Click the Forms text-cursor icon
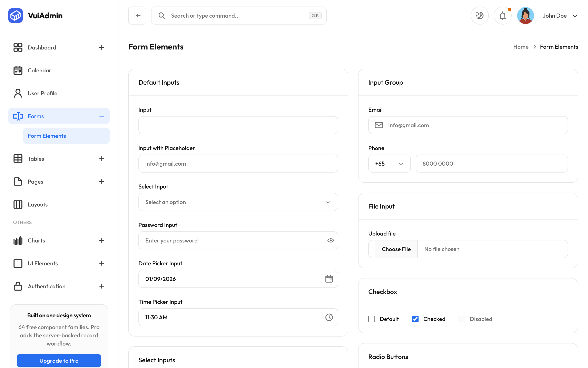Viewport: 588px width, 368px height. tap(18, 116)
